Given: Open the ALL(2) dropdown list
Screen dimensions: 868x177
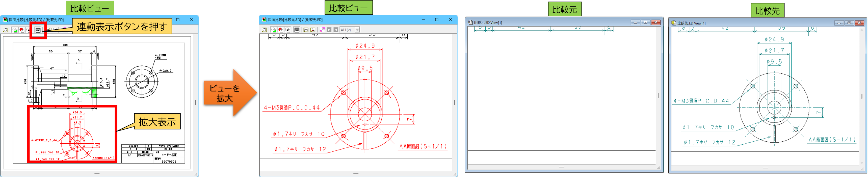Looking at the screenshot, I should 357,30.
